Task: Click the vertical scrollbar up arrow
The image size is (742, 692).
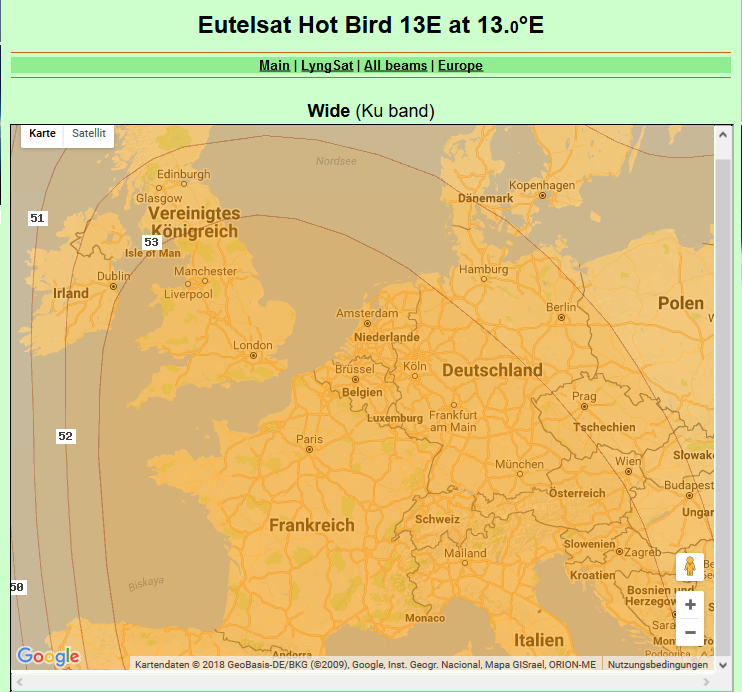Action: tap(723, 134)
